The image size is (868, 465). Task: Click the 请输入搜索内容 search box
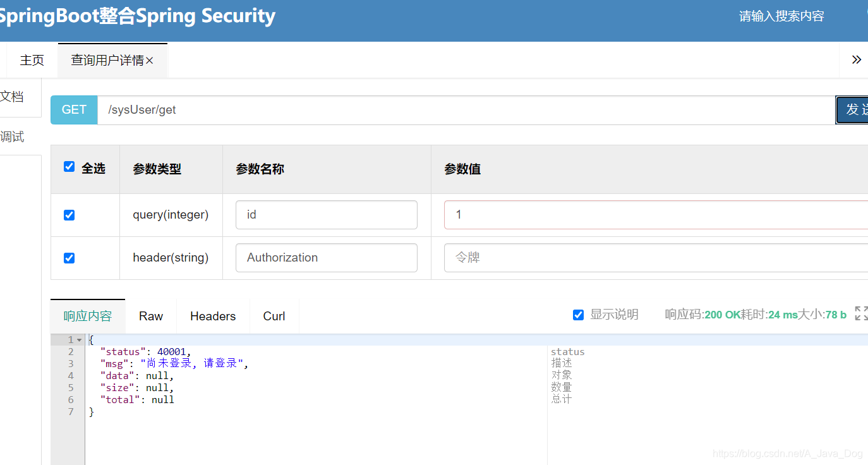[x=781, y=16]
